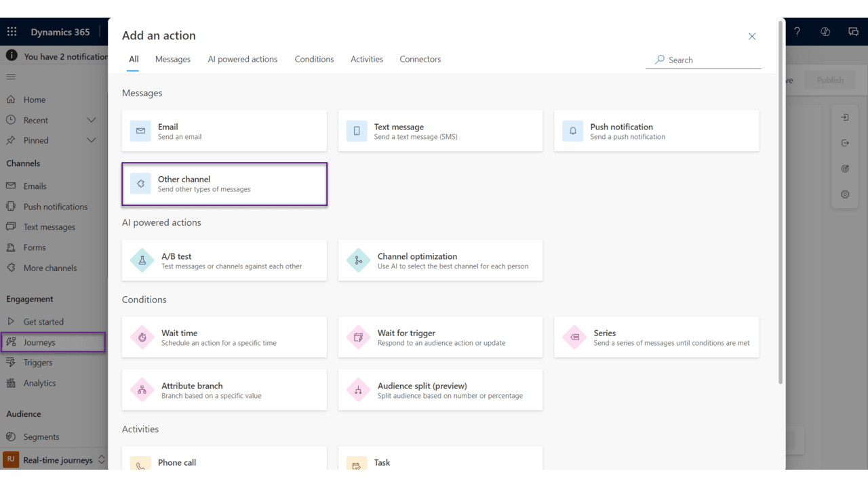Close the Add an action dialog
Image resolution: width=868 pixels, height=488 pixels.
[x=752, y=37]
